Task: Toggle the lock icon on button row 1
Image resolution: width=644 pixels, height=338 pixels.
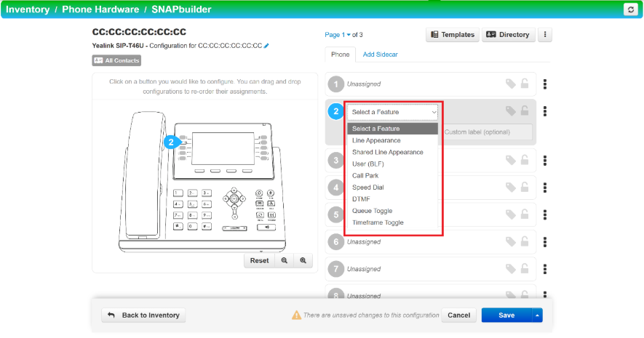Action: [x=525, y=84]
